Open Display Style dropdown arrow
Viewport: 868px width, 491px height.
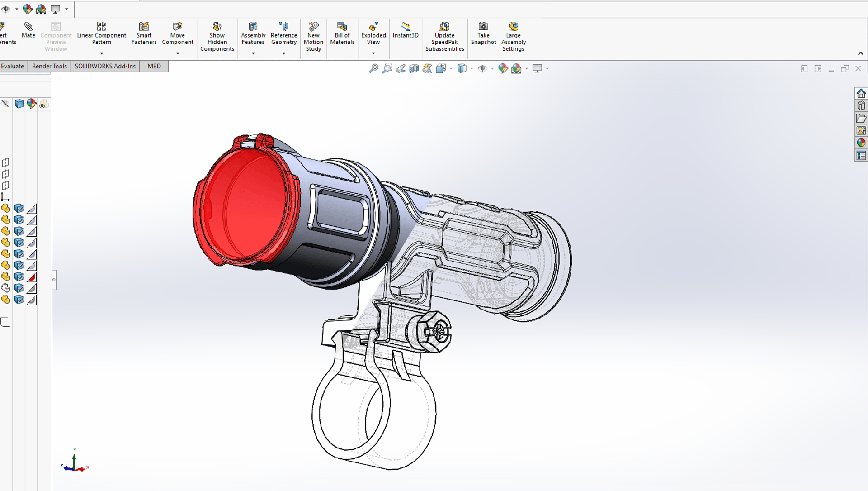[x=472, y=69]
